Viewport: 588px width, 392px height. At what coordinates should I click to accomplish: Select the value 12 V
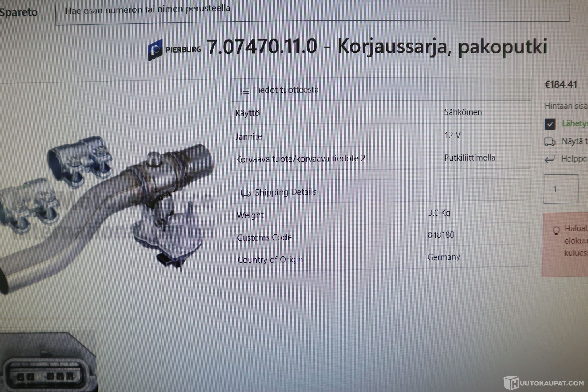[452, 135]
